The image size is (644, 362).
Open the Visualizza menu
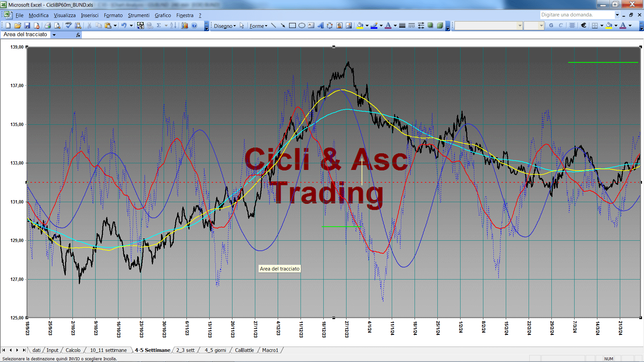tap(65, 15)
